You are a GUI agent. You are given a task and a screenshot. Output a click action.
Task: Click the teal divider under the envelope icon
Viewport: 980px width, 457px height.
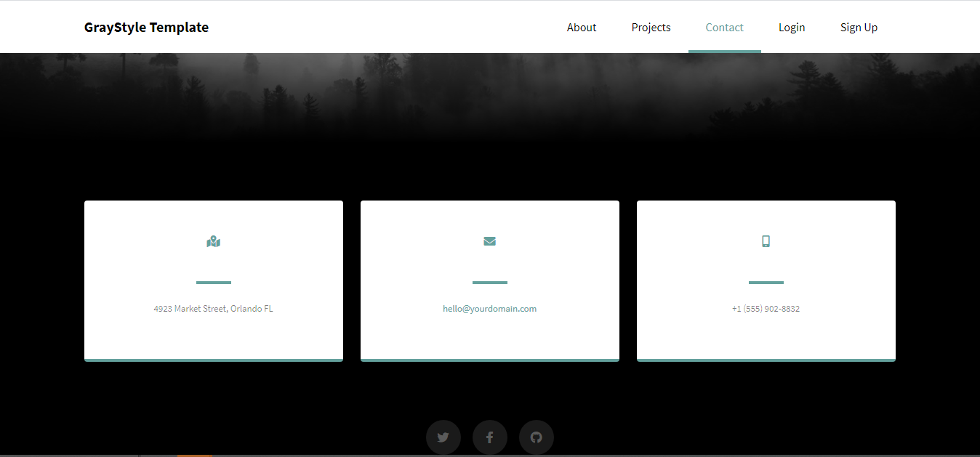pyautogui.click(x=489, y=282)
